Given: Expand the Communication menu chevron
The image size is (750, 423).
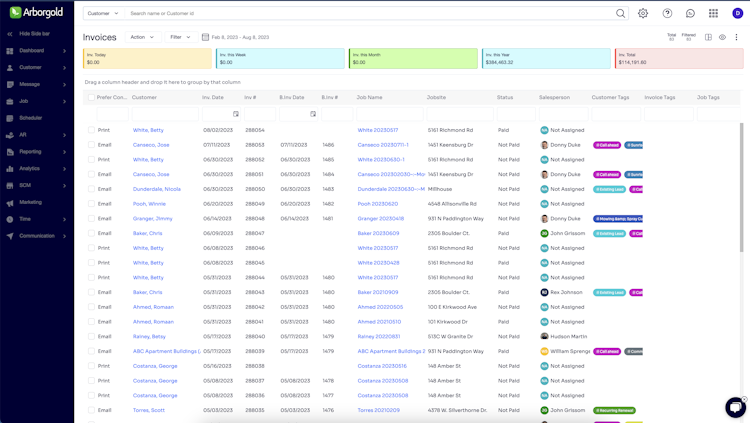Looking at the screenshot, I should 64,236.
